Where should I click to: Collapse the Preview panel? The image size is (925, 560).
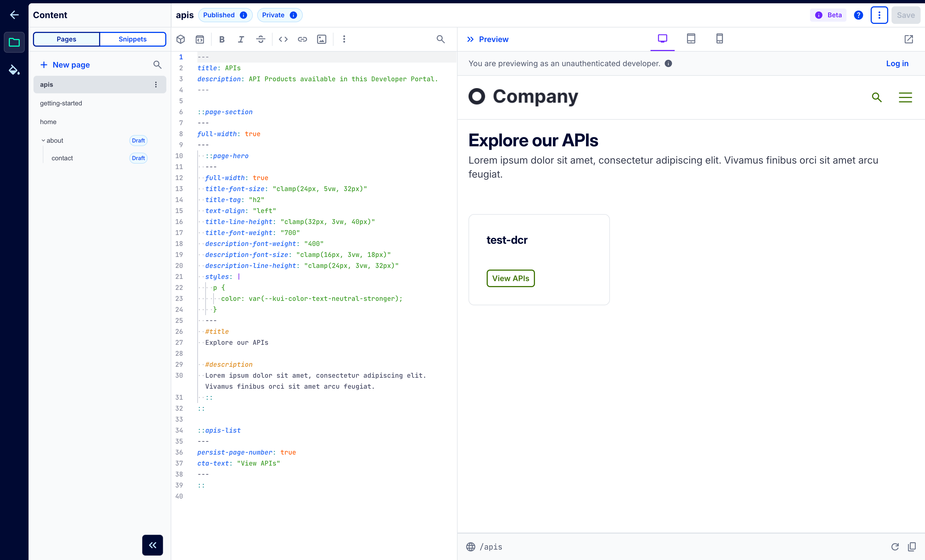[x=470, y=40]
